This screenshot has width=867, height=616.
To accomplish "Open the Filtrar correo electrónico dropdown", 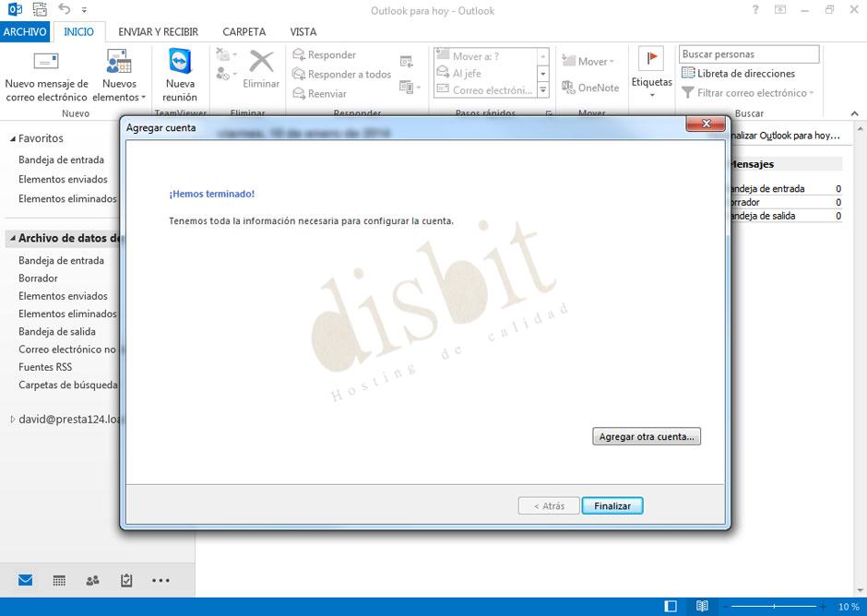I will pyautogui.click(x=748, y=92).
